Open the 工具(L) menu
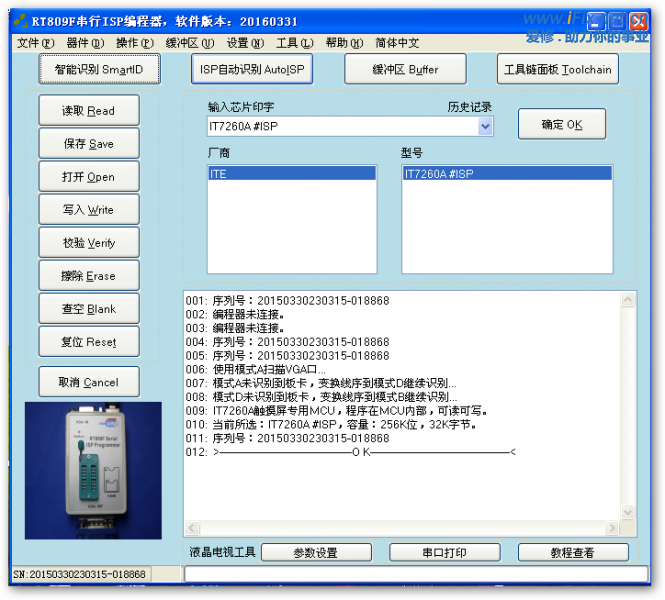Image resolution: width=665 pixels, height=600 pixels. [x=295, y=43]
